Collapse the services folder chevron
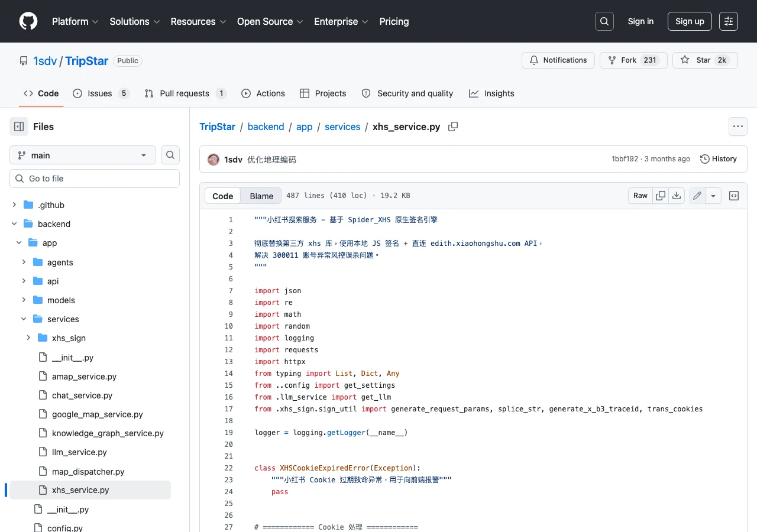The width and height of the screenshot is (757, 532). [x=24, y=319]
